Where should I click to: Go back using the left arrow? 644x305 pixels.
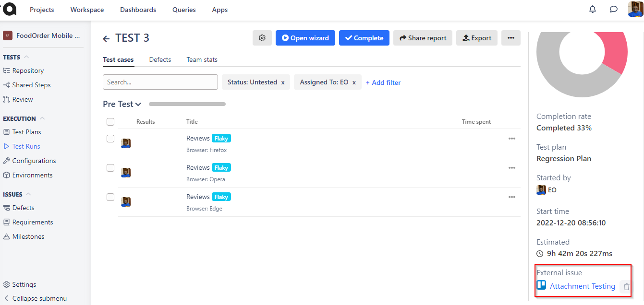click(x=106, y=38)
